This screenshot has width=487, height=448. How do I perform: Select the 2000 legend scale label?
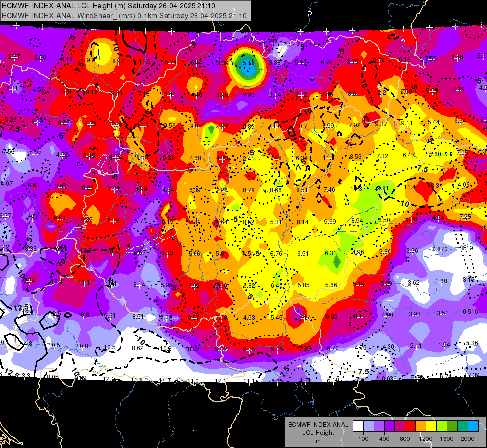click(468, 439)
